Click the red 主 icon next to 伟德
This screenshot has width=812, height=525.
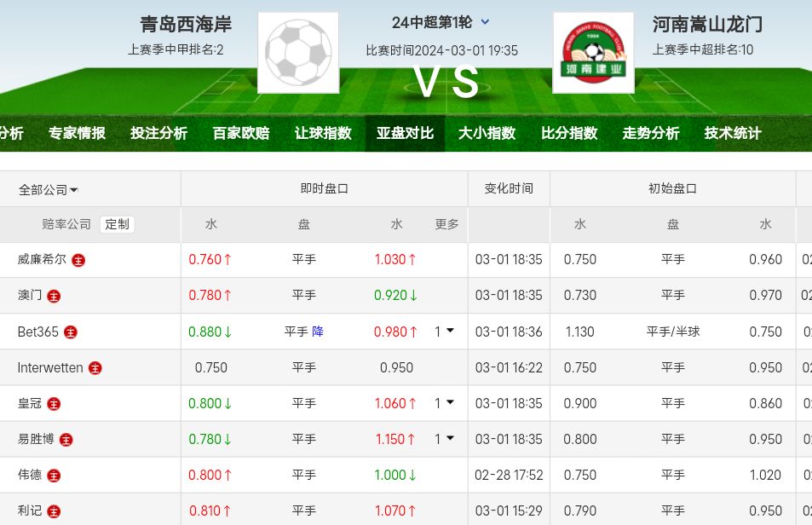pyautogui.click(x=55, y=476)
